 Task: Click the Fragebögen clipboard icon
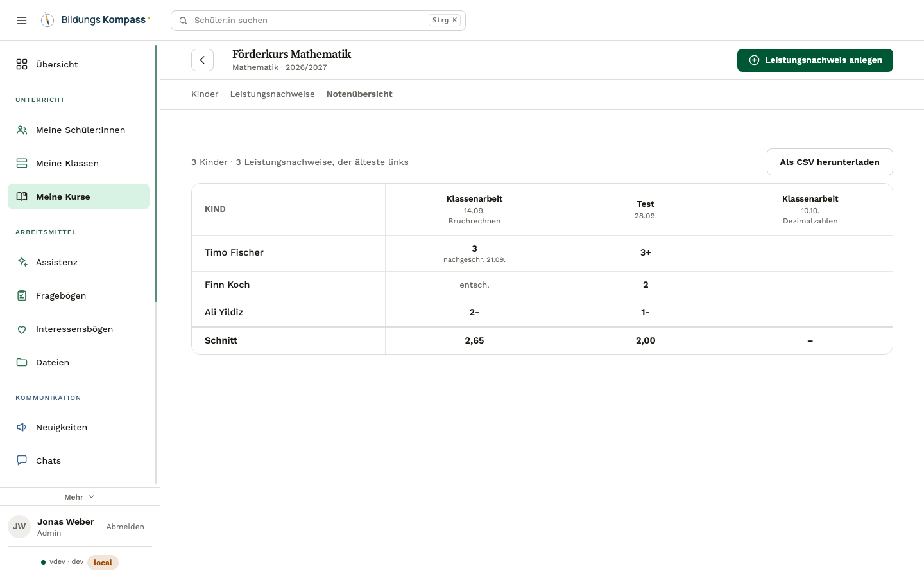[x=22, y=295]
